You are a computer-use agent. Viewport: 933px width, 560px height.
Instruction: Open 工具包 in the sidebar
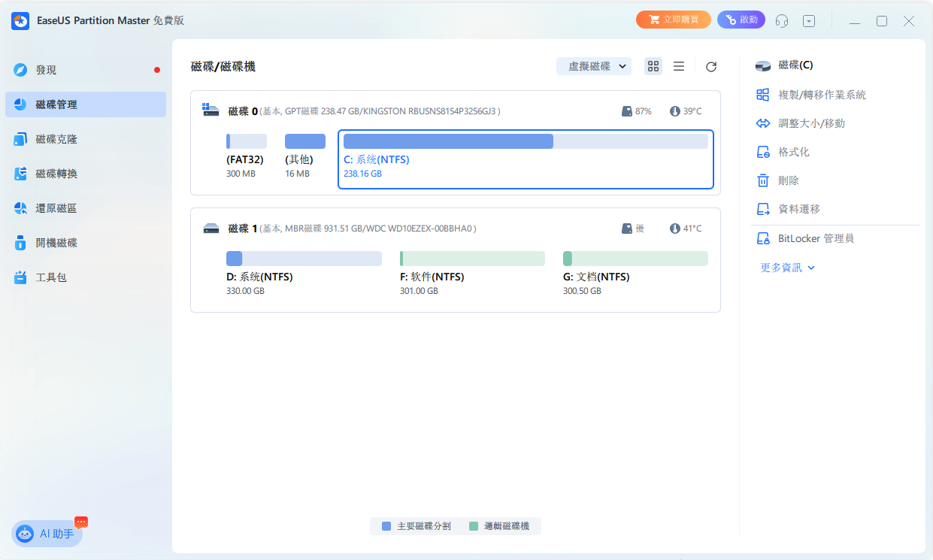point(86,277)
